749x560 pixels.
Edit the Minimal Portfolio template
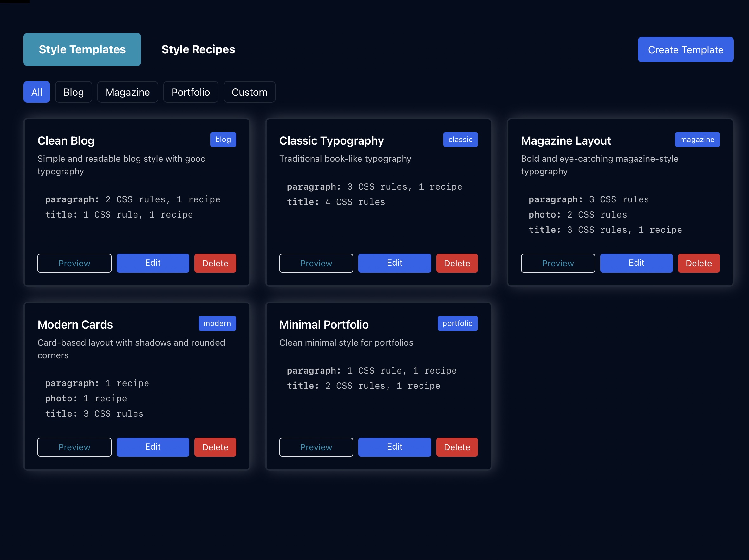(394, 447)
